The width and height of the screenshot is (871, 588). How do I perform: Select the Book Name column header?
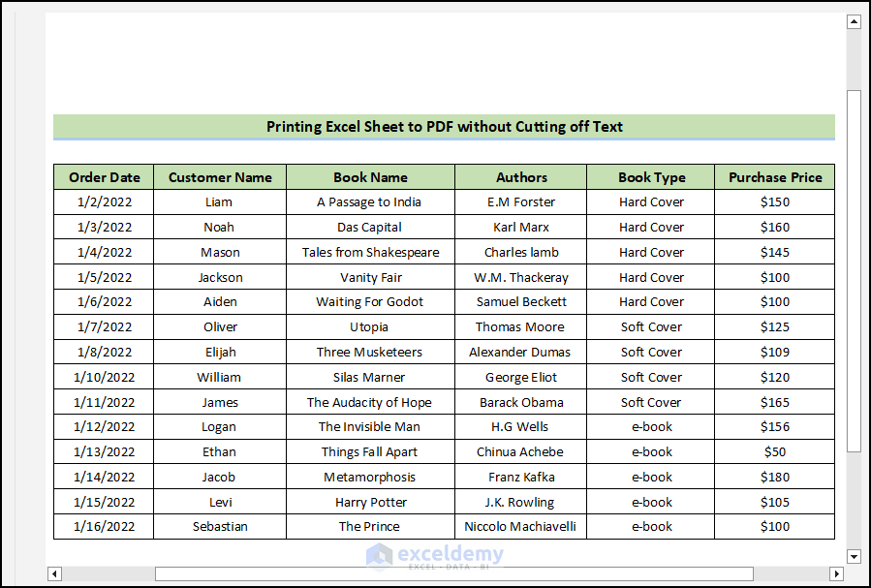pos(370,177)
